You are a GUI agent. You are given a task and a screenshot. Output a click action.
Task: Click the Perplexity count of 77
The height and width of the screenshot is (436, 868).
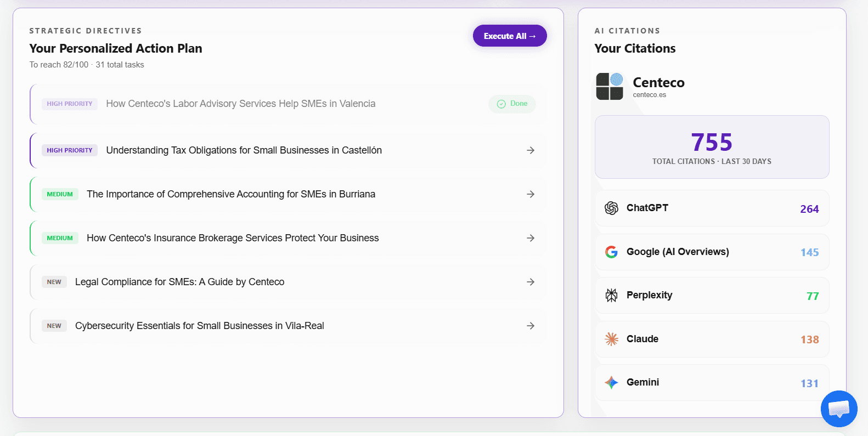tap(813, 296)
